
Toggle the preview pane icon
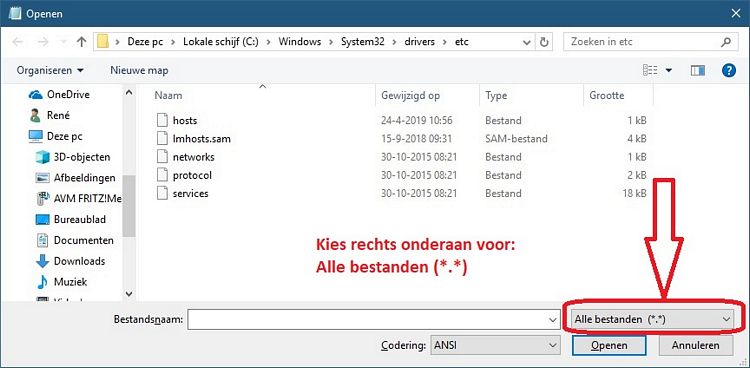point(698,70)
